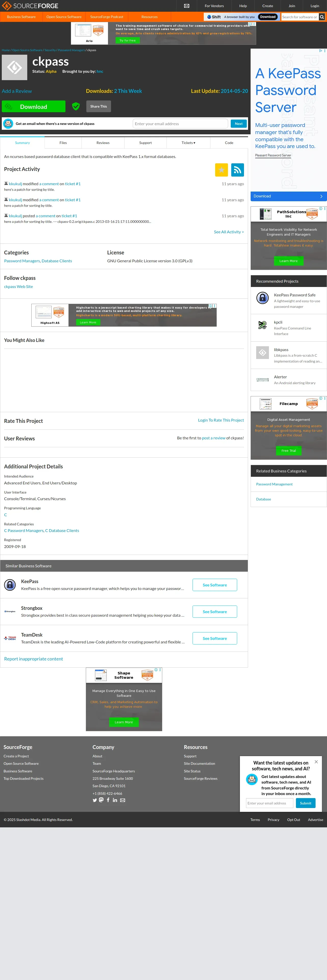Screen dimensions: 327x980
Task: Click the Database Clients category link
Action: 57,261
